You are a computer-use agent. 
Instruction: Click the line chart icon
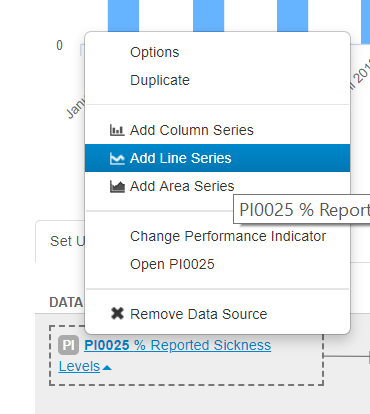(117, 158)
